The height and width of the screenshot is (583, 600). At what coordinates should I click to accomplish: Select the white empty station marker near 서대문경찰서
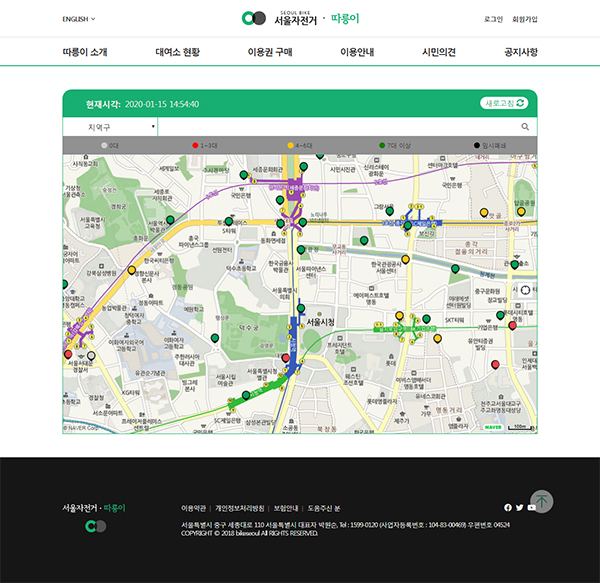91,356
